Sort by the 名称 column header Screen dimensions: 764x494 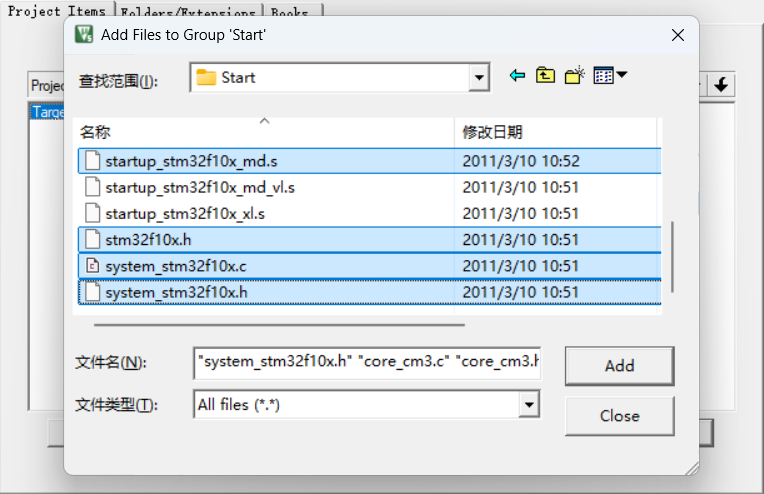264,132
